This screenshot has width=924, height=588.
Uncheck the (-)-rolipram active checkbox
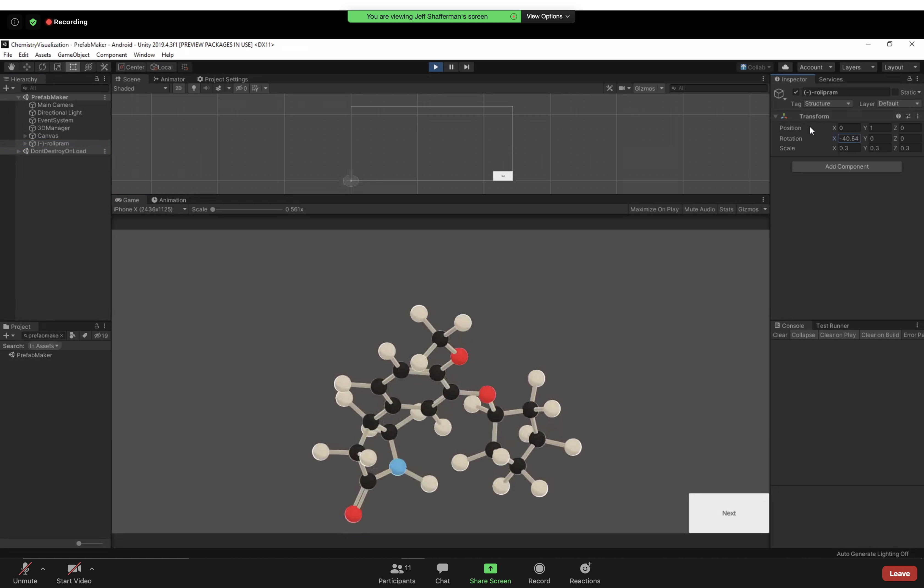(796, 92)
